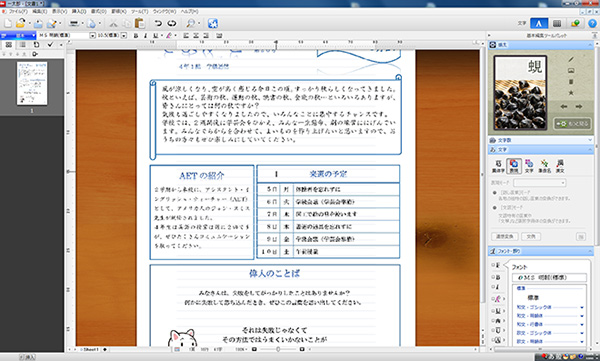The image size is (600, 361).
Task: Select the italic I radio in font decoration list
Action: tap(493, 287)
